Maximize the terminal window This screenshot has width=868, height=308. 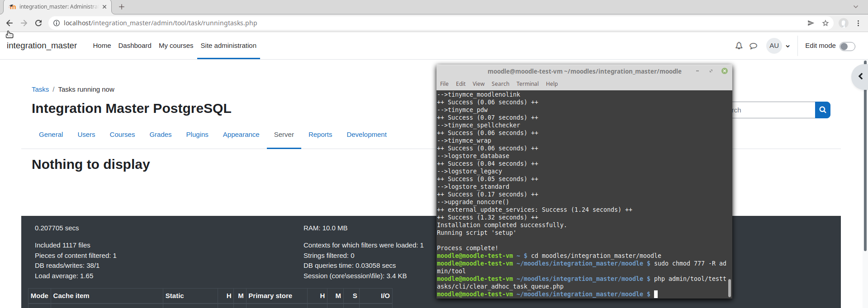click(711, 71)
